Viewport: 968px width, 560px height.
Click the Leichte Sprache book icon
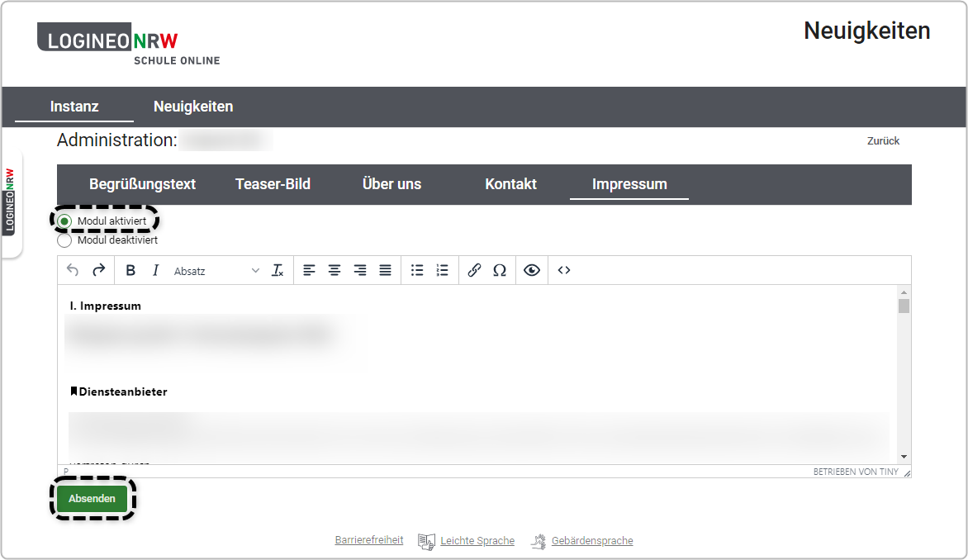point(426,542)
